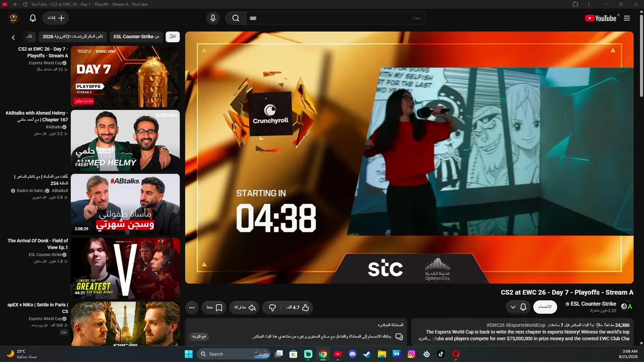Open the ESL Counter-Strike channel name link
Screen dimensions: 644x362
tap(593, 304)
